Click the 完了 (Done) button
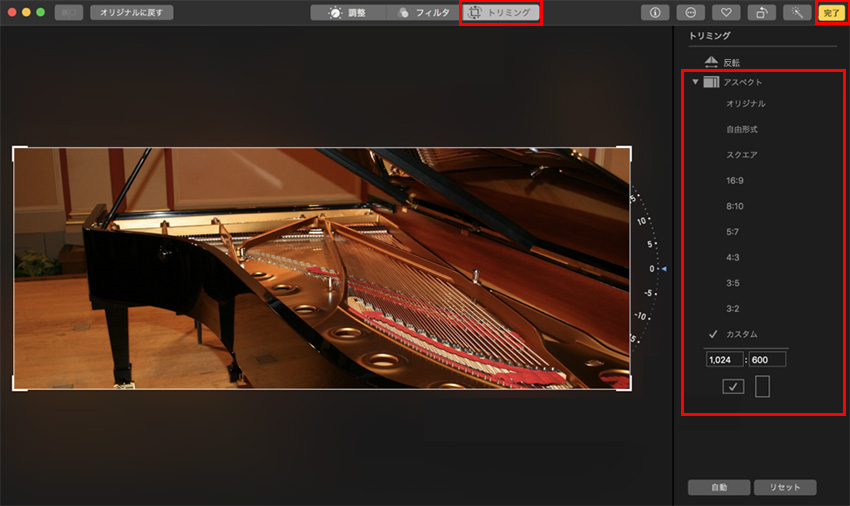 pyautogui.click(x=830, y=13)
